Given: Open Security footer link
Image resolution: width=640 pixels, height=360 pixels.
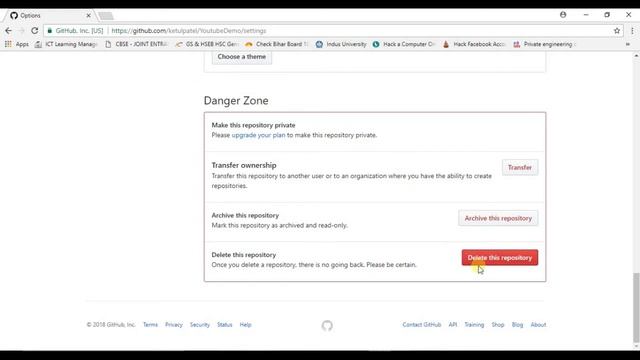Looking at the screenshot, I should click(x=200, y=325).
